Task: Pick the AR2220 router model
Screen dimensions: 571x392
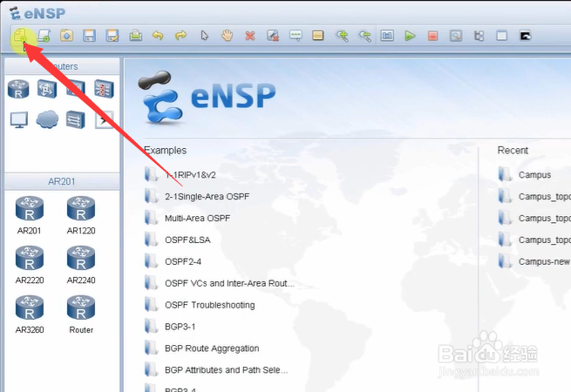Action: click(29, 265)
